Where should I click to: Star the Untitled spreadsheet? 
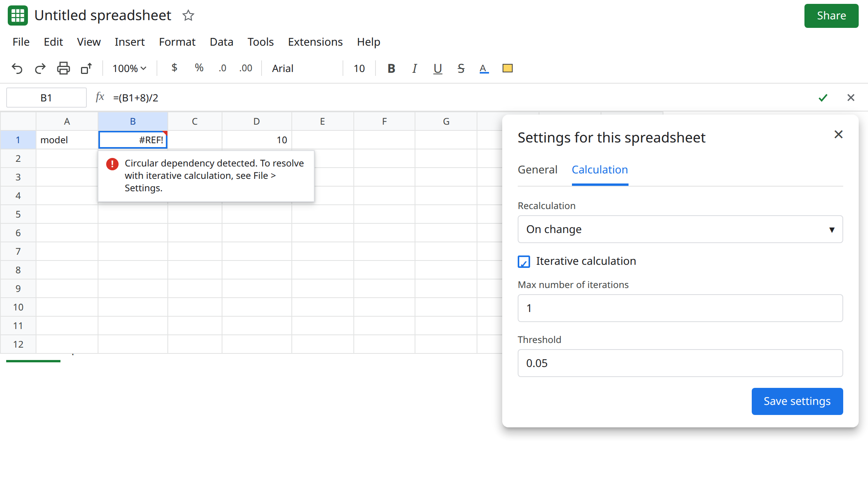(x=188, y=15)
